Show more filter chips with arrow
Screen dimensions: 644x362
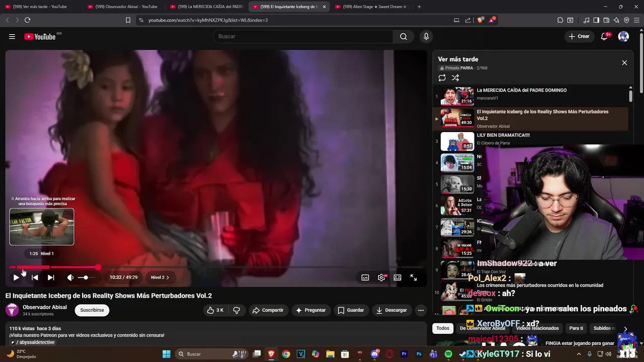pyautogui.click(x=625, y=329)
